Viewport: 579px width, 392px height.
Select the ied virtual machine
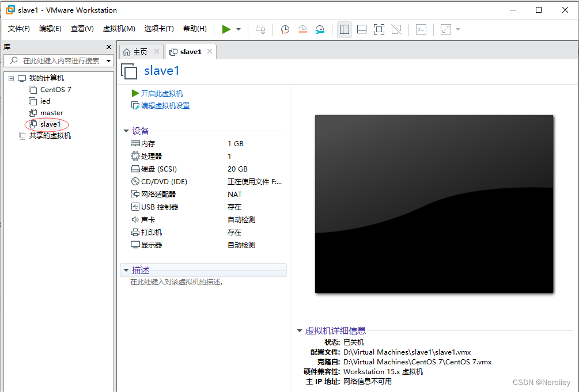coord(45,101)
